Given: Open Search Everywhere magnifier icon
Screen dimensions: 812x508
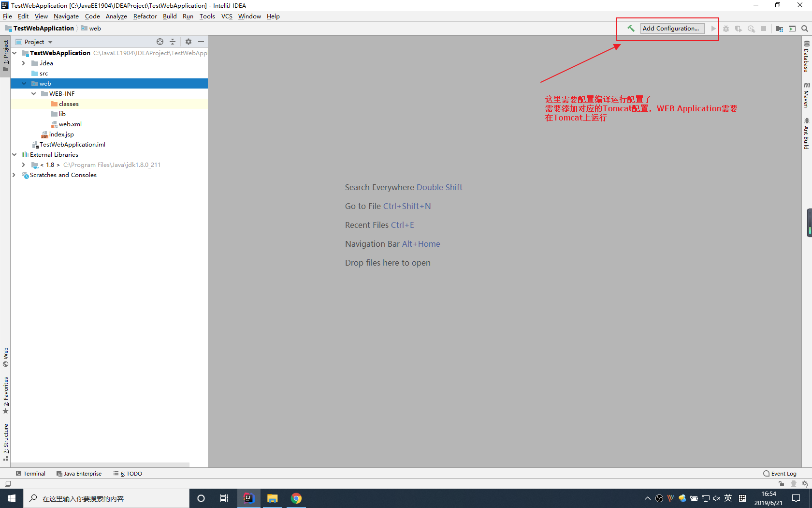Looking at the screenshot, I should pyautogui.click(x=805, y=29).
